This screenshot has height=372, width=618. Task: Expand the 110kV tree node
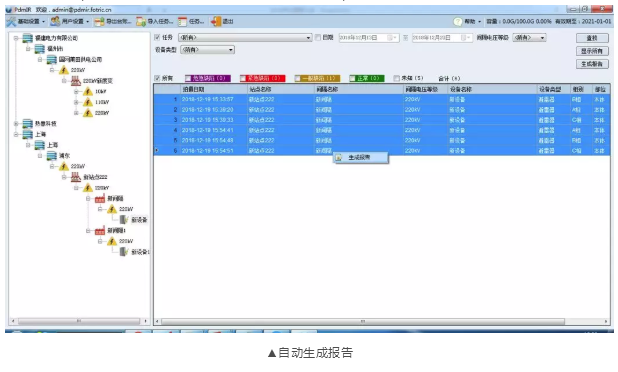76,102
